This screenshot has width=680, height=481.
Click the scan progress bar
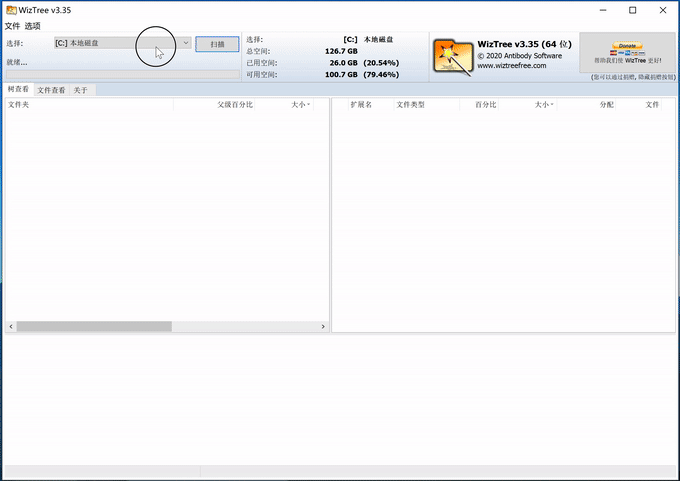[x=123, y=75]
